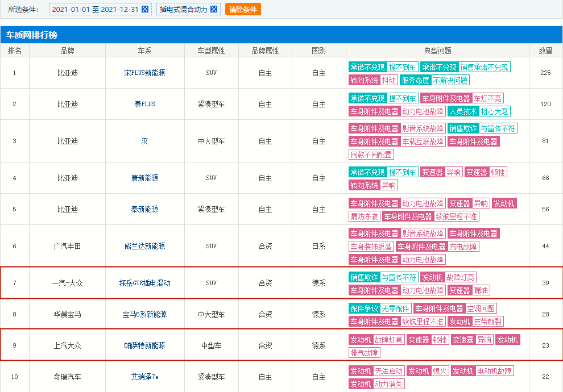Click the 排名 column header
The width and height of the screenshot is (563, 392).
pyautogui.click(x=15, y=51)
